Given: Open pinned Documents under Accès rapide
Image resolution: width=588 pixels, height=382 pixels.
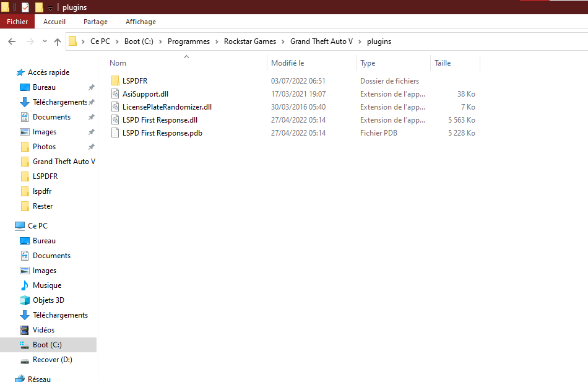Looking at the screenshot, I should point(51,116).
